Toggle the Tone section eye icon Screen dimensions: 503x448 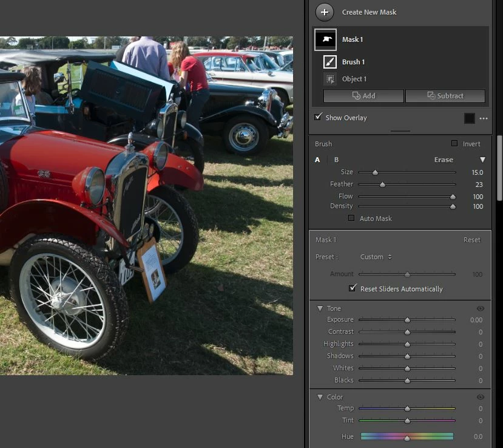click(480, 308)
